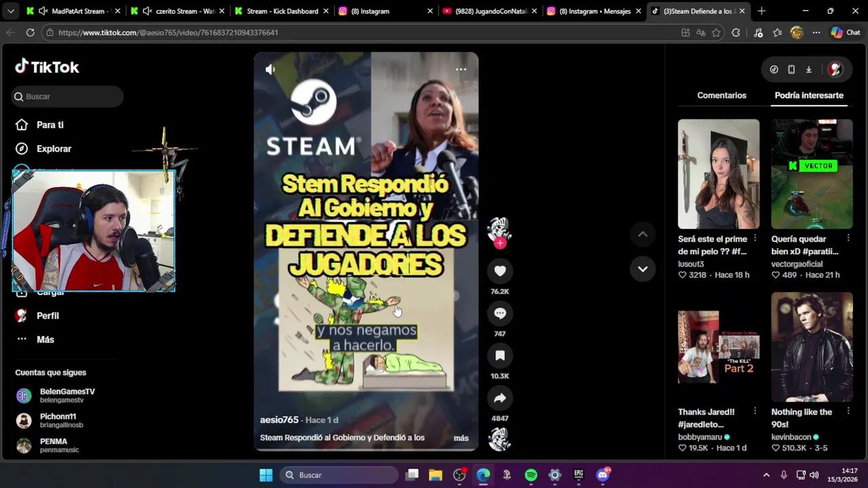Open spinning sound disc below share count
This screenshot has height=488, width=868.
[x=500, y=440]
